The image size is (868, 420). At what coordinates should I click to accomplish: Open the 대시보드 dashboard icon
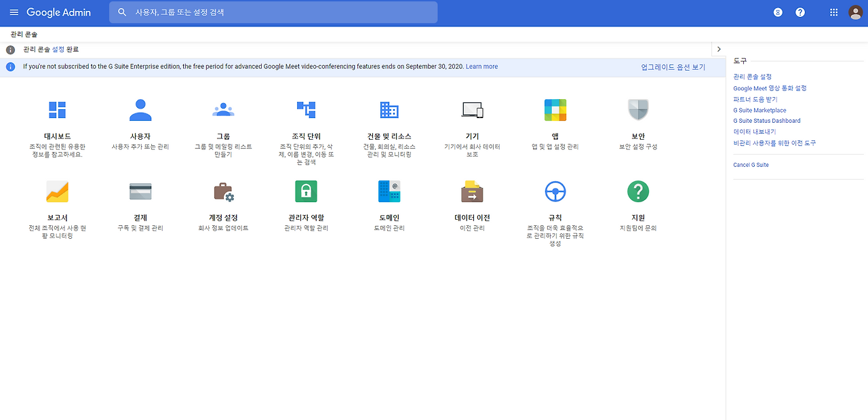point(58,110)
